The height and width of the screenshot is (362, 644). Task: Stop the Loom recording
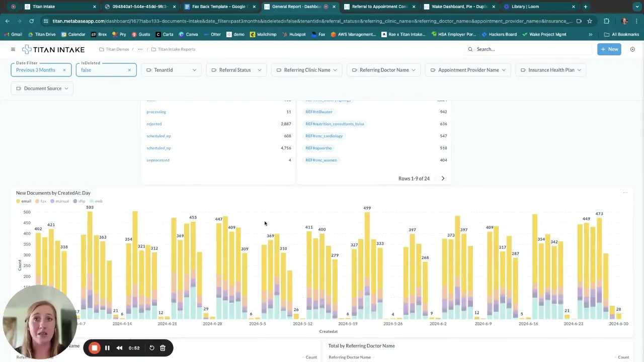pyautogui.click(x=95, y=348)
